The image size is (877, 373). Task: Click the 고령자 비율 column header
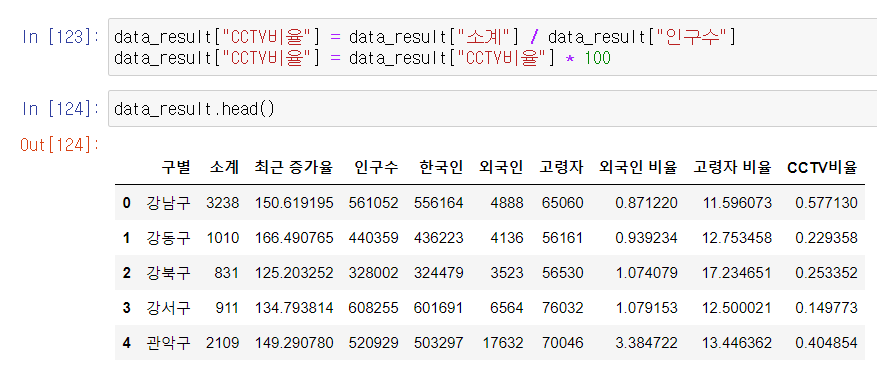click(733, 167)
